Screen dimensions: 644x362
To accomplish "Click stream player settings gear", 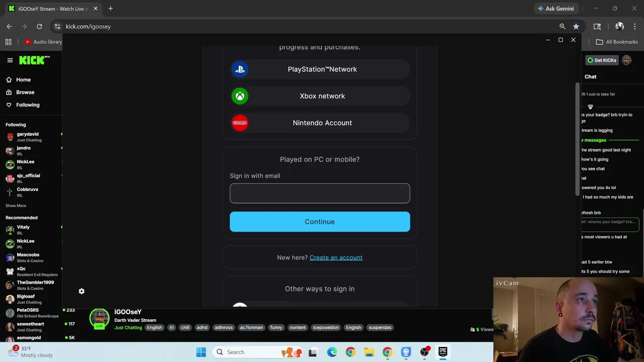I will (82, 291).
